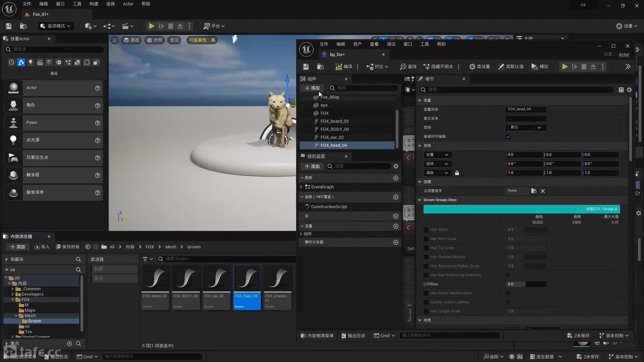This screenshot has width=644, height=362.
Task: Enable Hair Length Scale override checkbox
Action: 426,311
